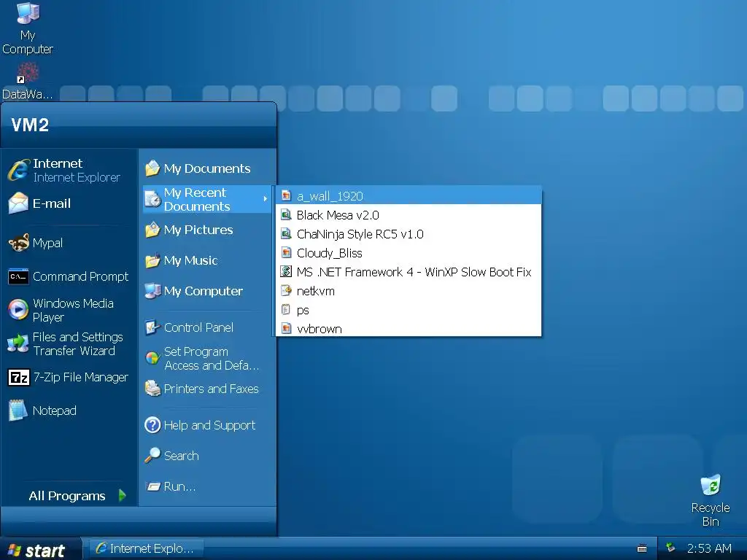Viewport: 747px width, 560px height.
Task: Open My Music folder icon
Action: click(152, 260)
